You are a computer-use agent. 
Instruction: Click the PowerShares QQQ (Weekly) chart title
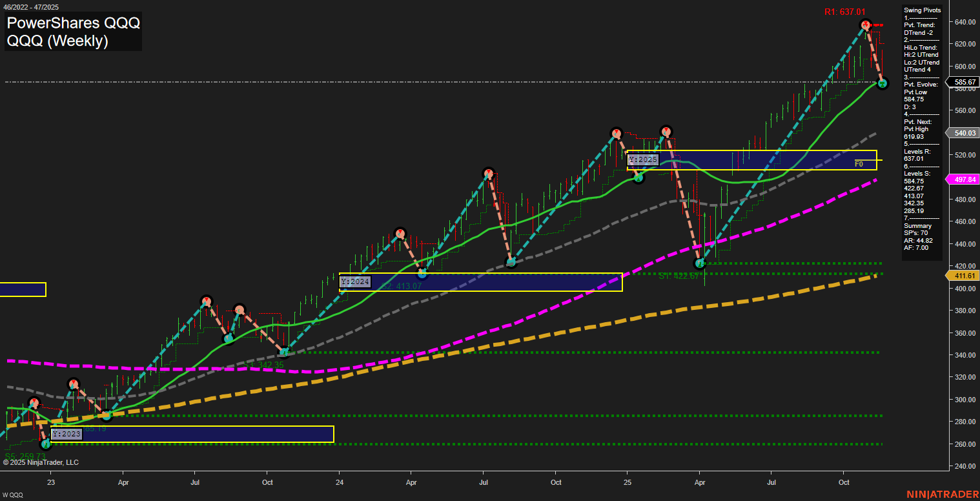(73, 32)
